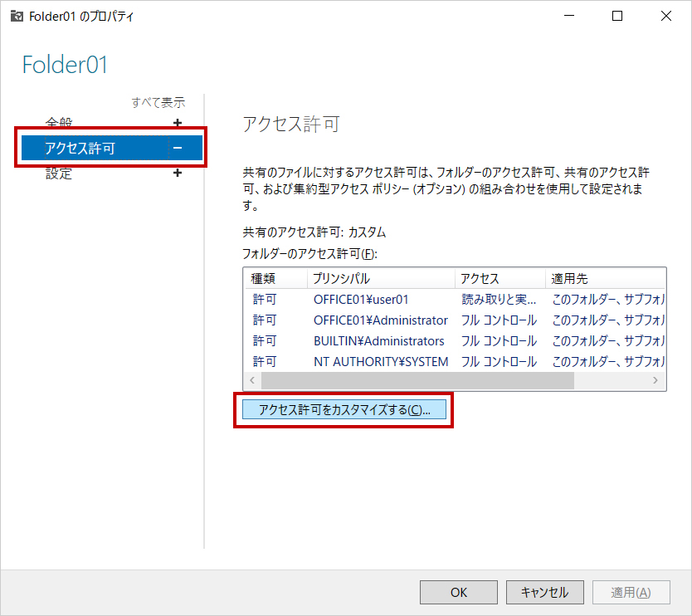Click アクセス許可をカスタマイズする button
The height and width of the screenshot is (616, 692).
tap(344, 410)
